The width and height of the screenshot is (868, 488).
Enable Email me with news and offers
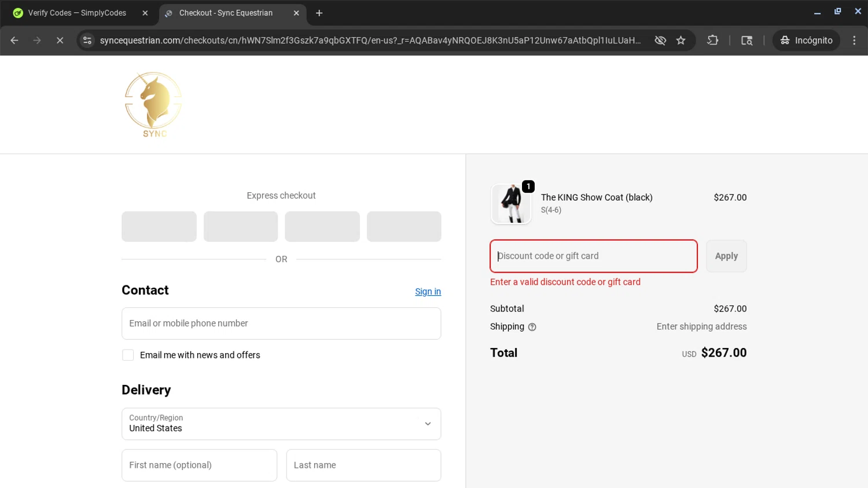click(x=128, y=355)
